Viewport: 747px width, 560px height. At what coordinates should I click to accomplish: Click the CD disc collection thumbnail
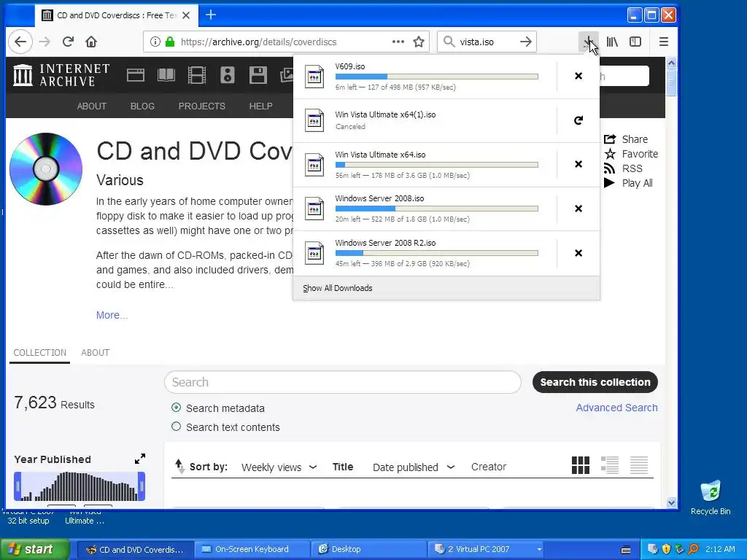(46, 169)
